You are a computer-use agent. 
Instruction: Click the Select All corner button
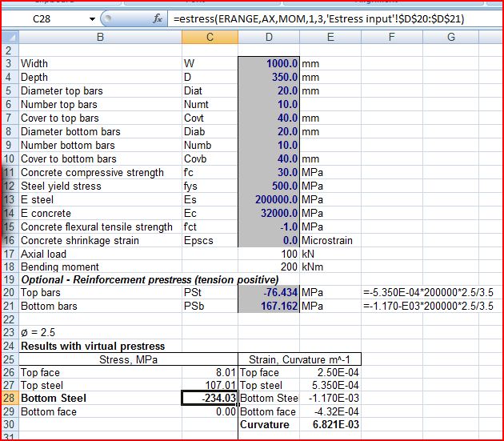[9, 37]
